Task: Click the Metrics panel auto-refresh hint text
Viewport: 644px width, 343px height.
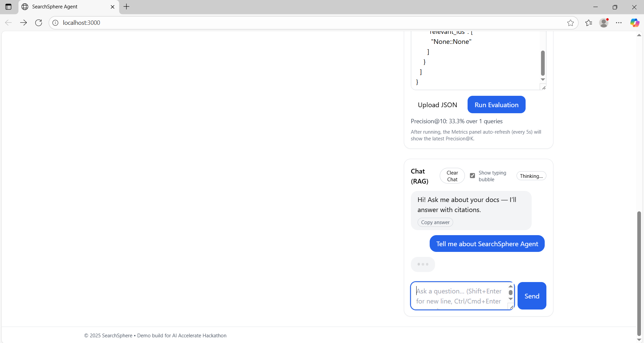Action: 476,135
